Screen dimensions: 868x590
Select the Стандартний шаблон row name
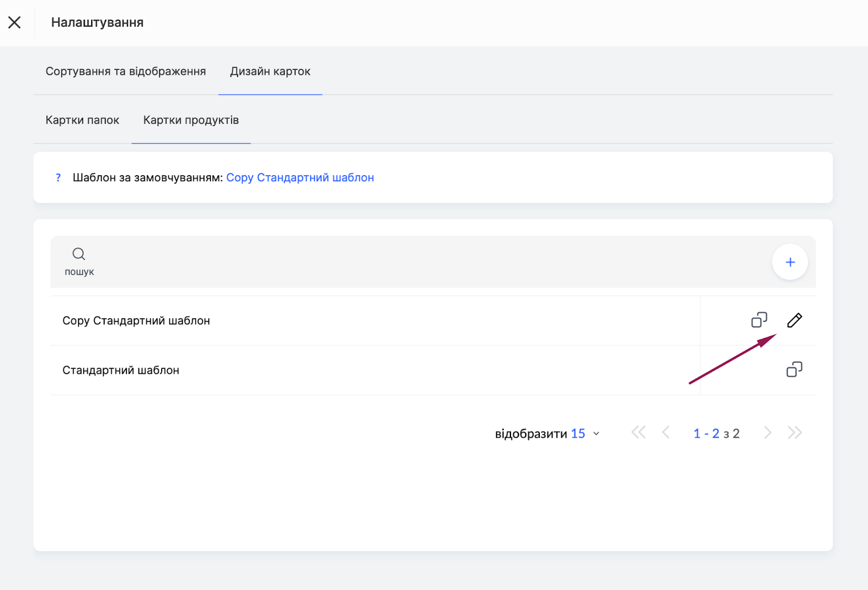coord(121,370)
